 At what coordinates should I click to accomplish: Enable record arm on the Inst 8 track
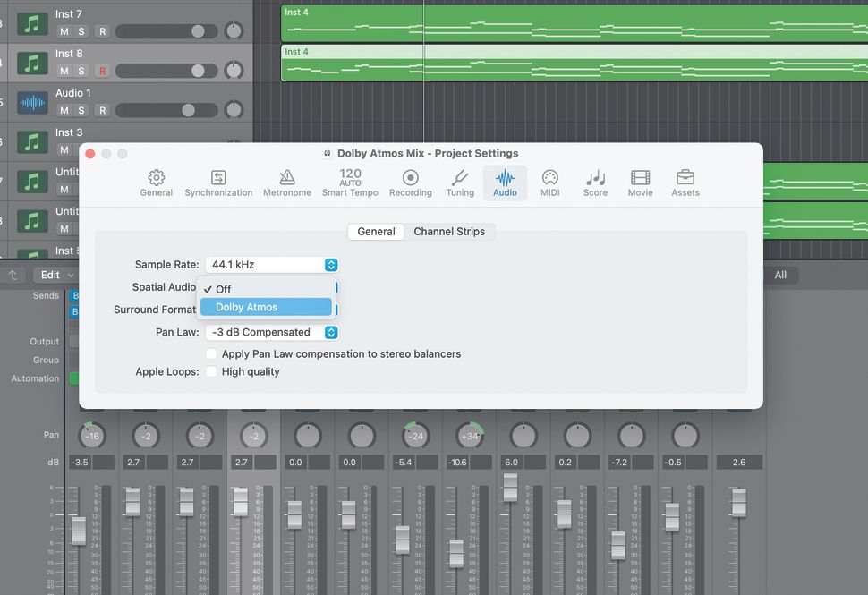102,70
